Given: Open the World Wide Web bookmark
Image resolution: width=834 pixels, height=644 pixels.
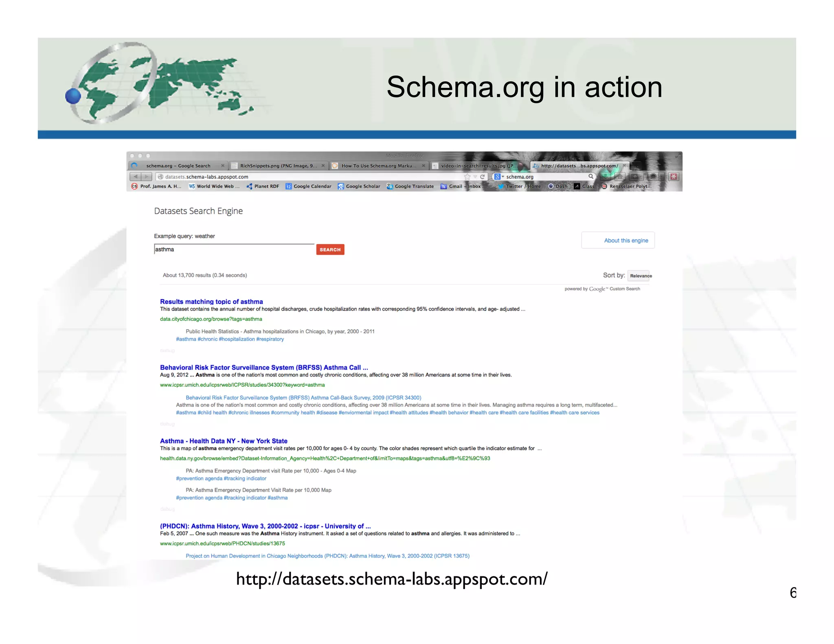Looking at the screenshot, I should (214, 186).
